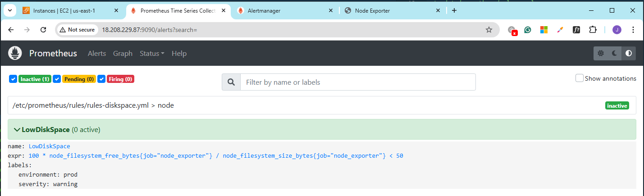Screen dimensions: 644x196
Task: Uncheck the Inactive (1) filter checkbox
Action: pos(13,79)
